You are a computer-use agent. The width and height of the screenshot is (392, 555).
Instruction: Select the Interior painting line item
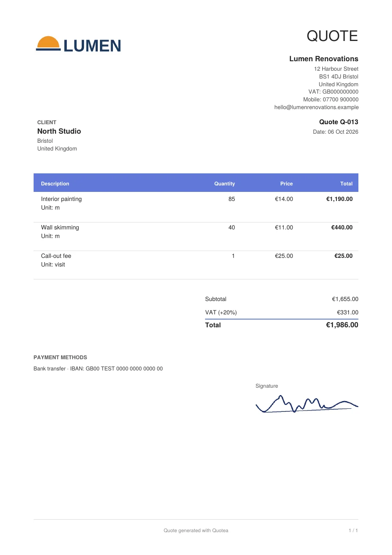(196, 207)
